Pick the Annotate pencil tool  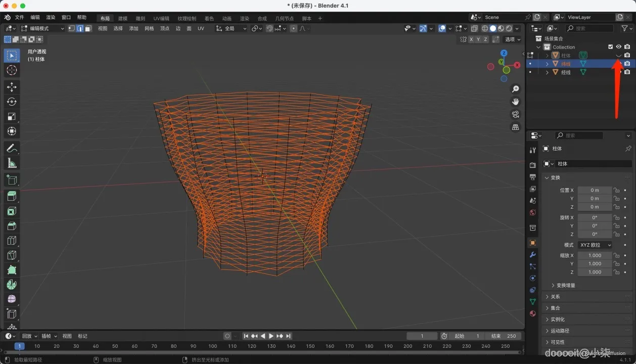(12, 149)
